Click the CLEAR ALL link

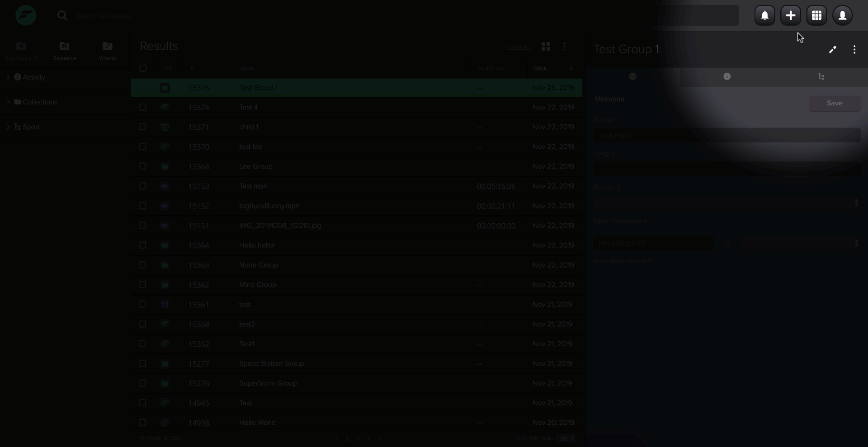519,47
